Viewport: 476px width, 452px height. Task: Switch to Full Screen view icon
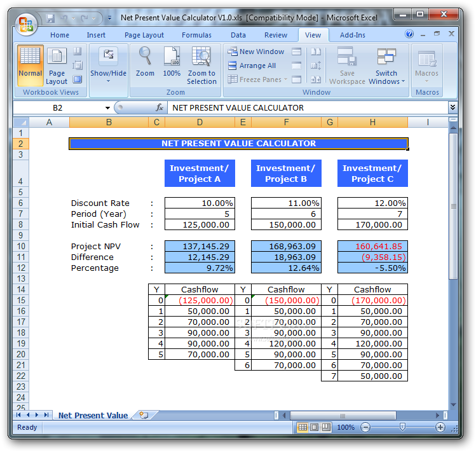(x=78, y=79)
